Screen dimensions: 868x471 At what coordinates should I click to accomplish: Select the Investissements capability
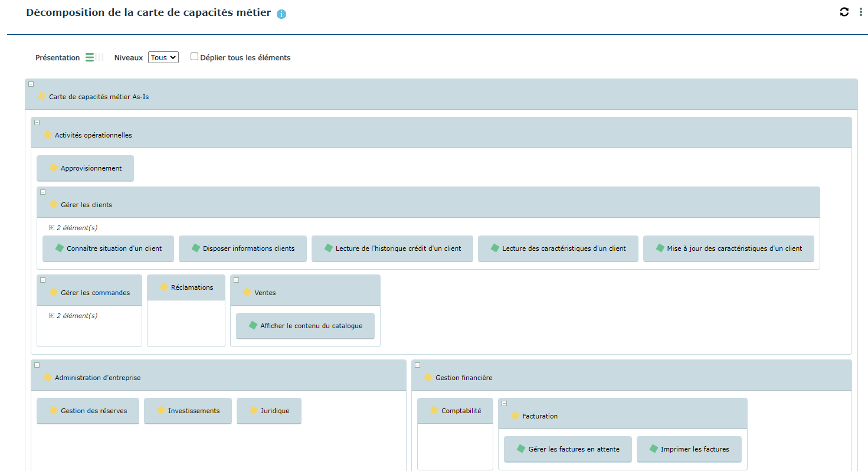(x=188, y=411)
